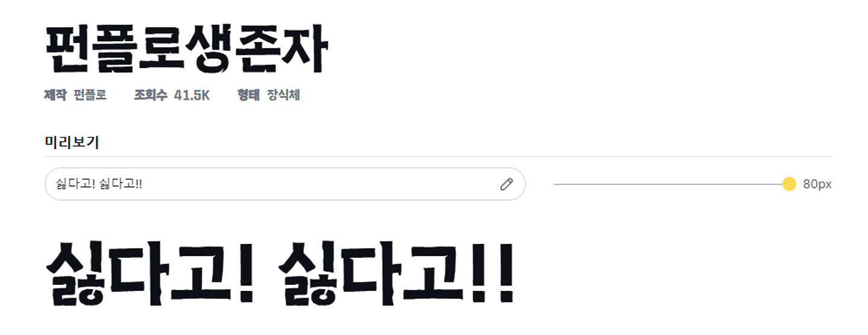
Task: Click the first large 싫다고! preview word
Action: click(151, 273)
